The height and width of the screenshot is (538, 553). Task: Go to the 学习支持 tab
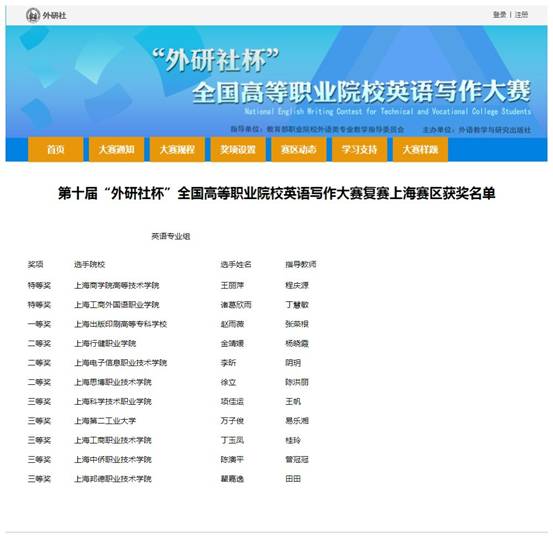click(359, 150)
